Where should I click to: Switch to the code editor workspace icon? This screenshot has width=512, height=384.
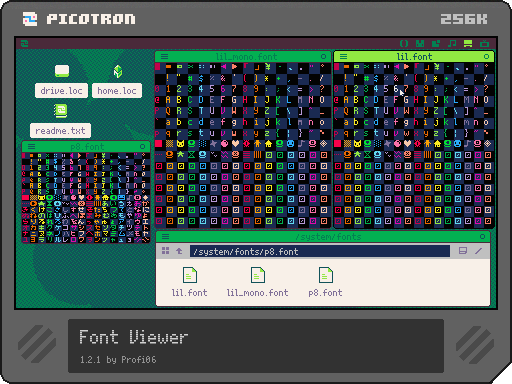[x=404, y=43]
